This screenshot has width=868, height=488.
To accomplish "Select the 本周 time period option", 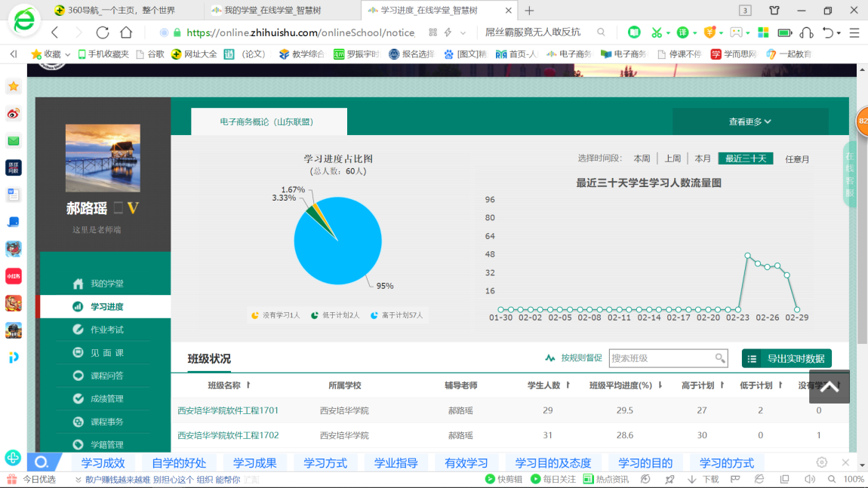I will pyautogui.click(x=642, y=158).
